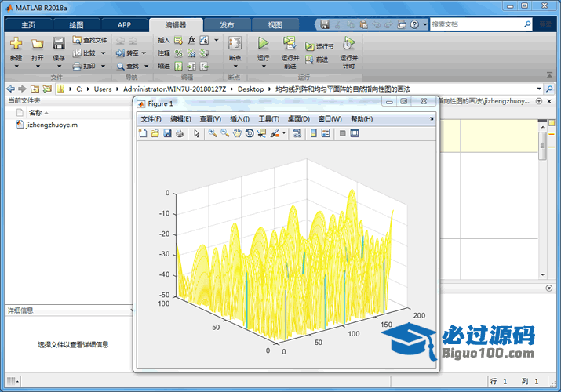Expand the Compare (比较) dropdown

pyautogui.click(x=101, y=53)
